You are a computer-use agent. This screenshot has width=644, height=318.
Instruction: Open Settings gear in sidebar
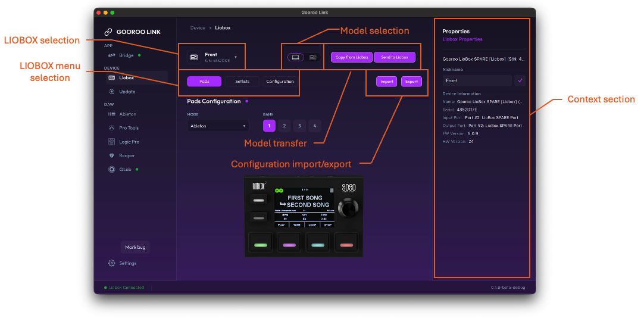pyautogui.click(x=111, y=263)
